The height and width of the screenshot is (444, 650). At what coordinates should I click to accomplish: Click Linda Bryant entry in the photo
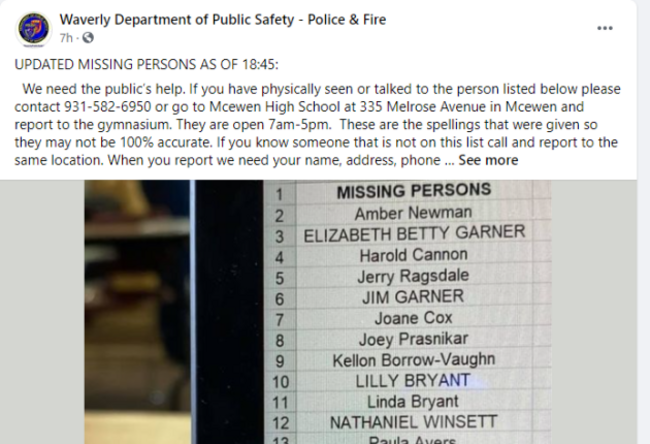point(413,402)
